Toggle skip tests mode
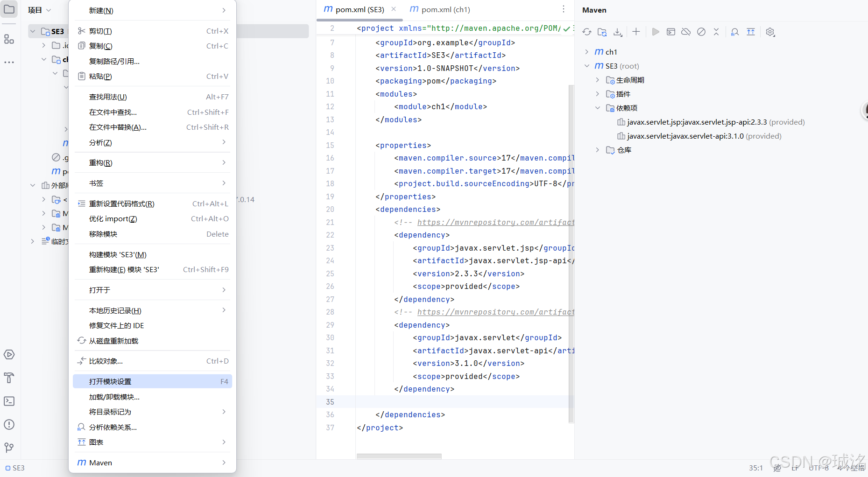 [x=701, y=32]
